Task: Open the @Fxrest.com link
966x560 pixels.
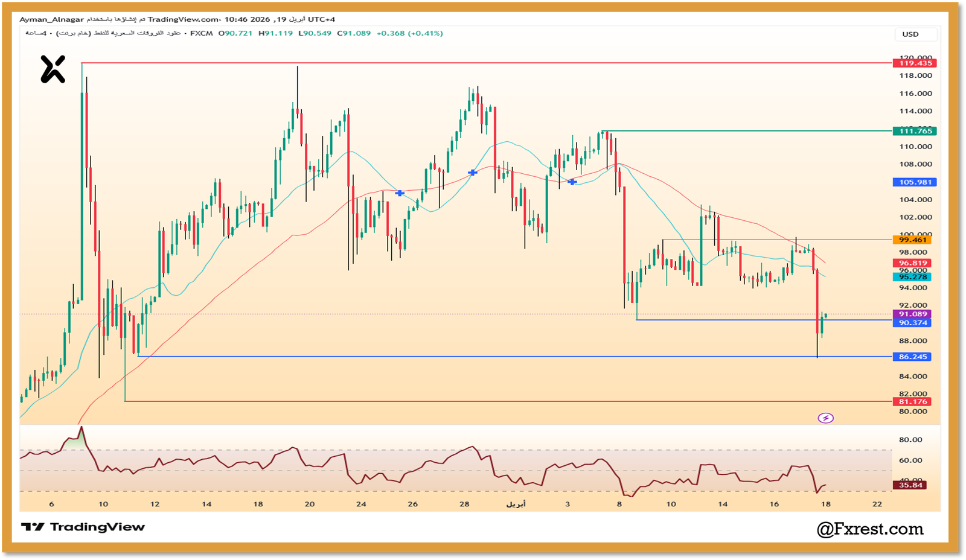Action: (870, 529)
